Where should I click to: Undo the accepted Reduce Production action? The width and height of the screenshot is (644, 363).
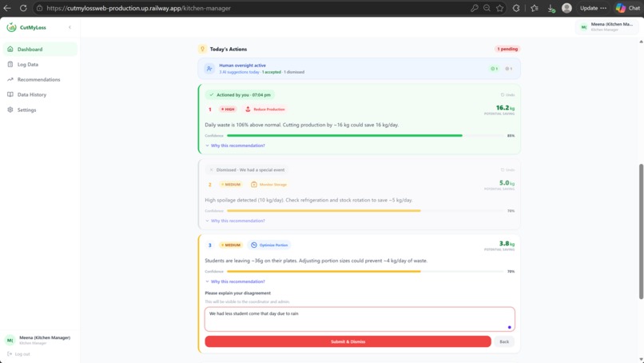(507, 95)
